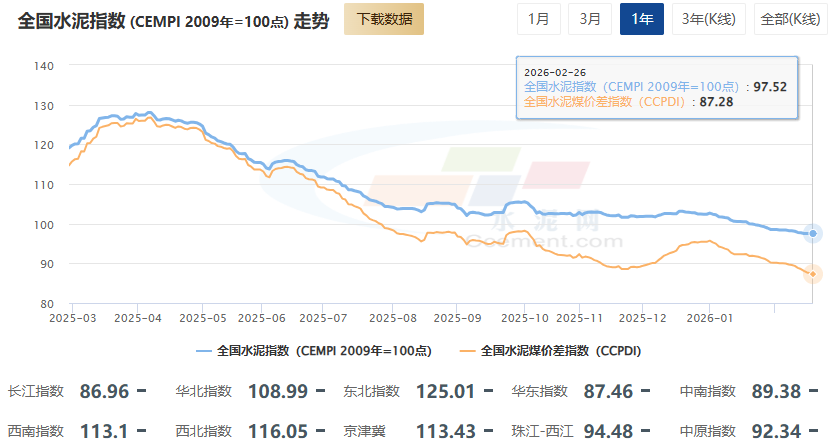Click the 华东指数 index entry
The width and height of the screenshot is (836, 448).
tap(540, 391)
